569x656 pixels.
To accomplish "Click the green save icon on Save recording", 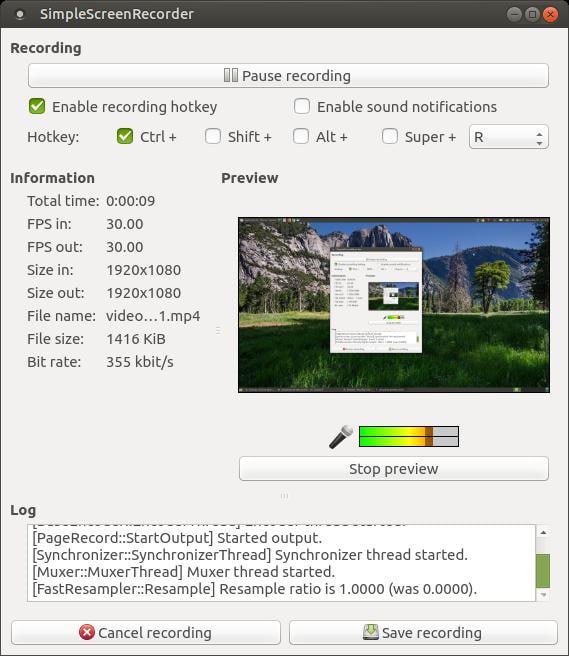I will click(x=371, y=632).
